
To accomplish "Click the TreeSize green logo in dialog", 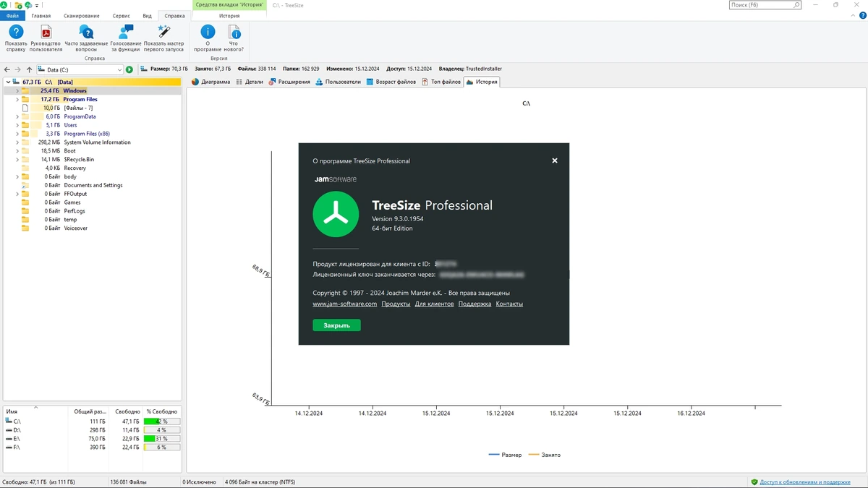I will pyautogui.click(x=336, y=214).
